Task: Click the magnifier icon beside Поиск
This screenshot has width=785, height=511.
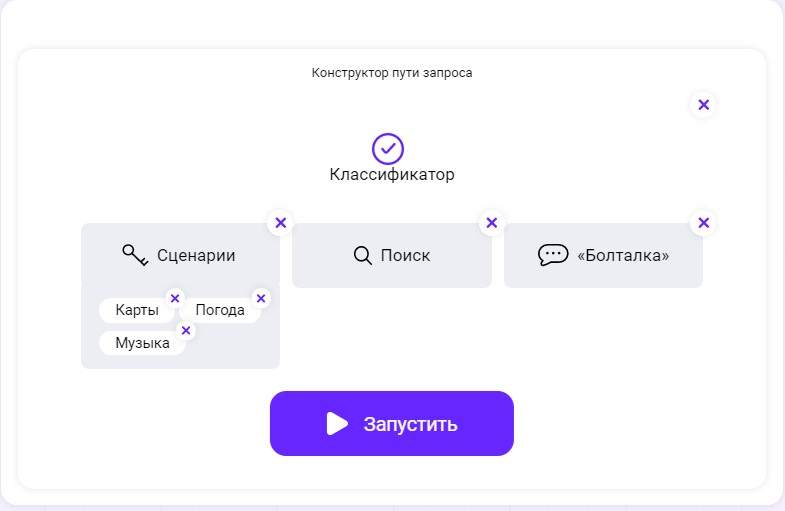Action: 363,255
